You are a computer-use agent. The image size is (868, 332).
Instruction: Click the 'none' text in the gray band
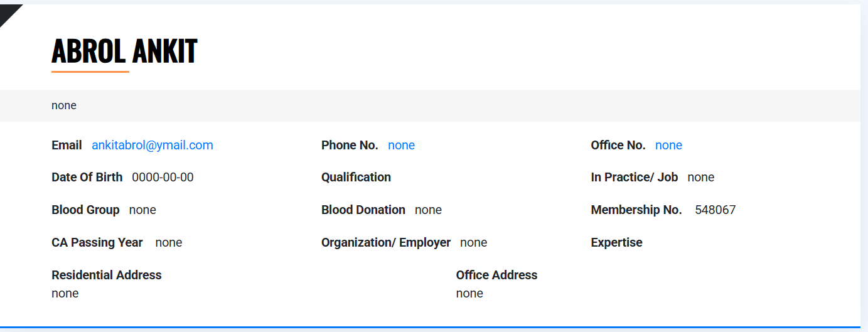(64, 105)
